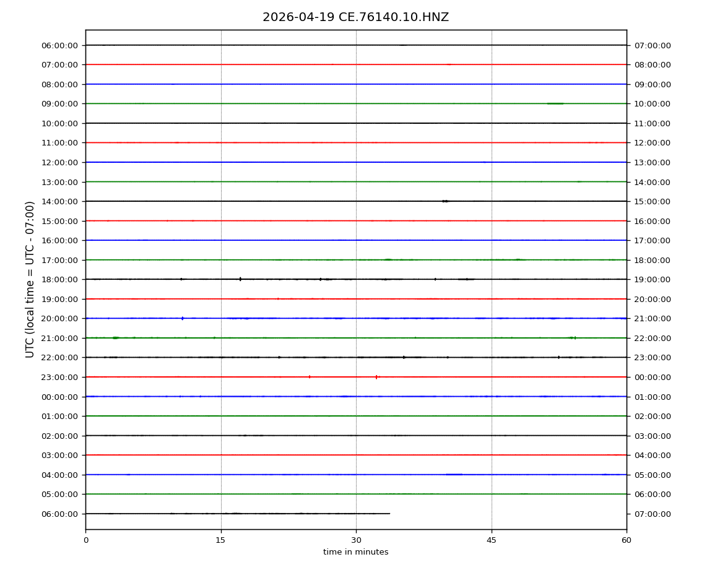Click the blue spike near minute 11 on 20:00:00 trace
Image resolution: width=712 pixels, height=588 pixels.
pos(183,318)
